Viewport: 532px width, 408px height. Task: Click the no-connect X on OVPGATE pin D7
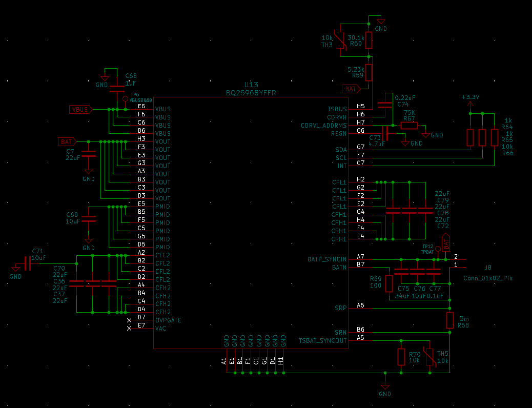coord(129,320)
